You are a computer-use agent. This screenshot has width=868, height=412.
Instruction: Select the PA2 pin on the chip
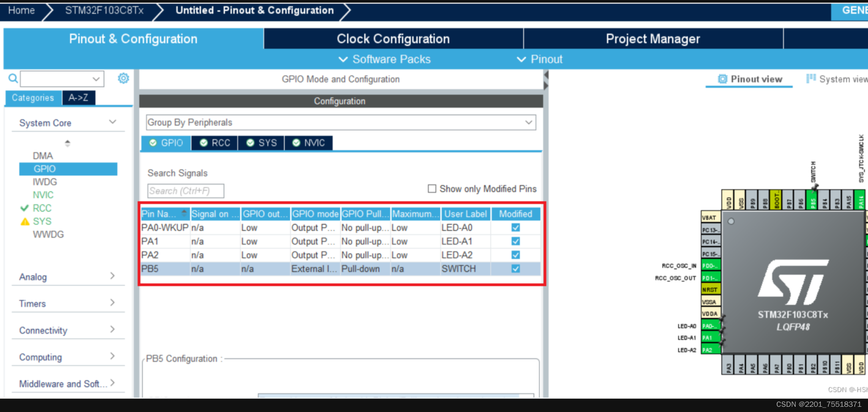[711, 350]
